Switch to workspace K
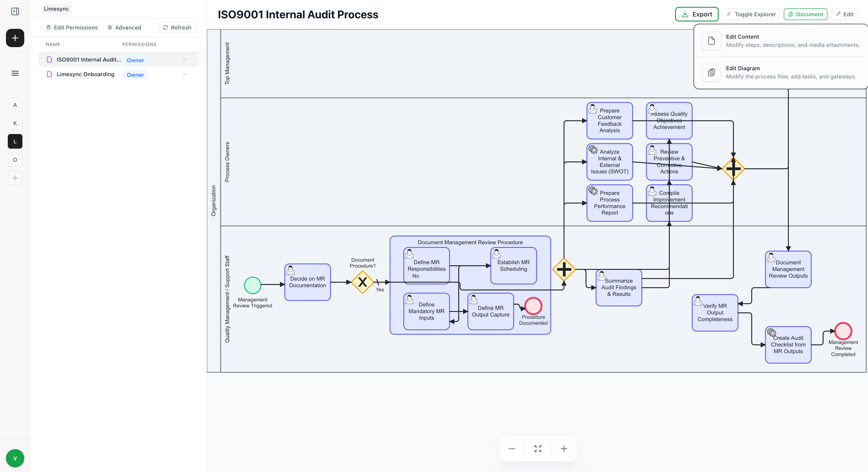 coord(15,123)
